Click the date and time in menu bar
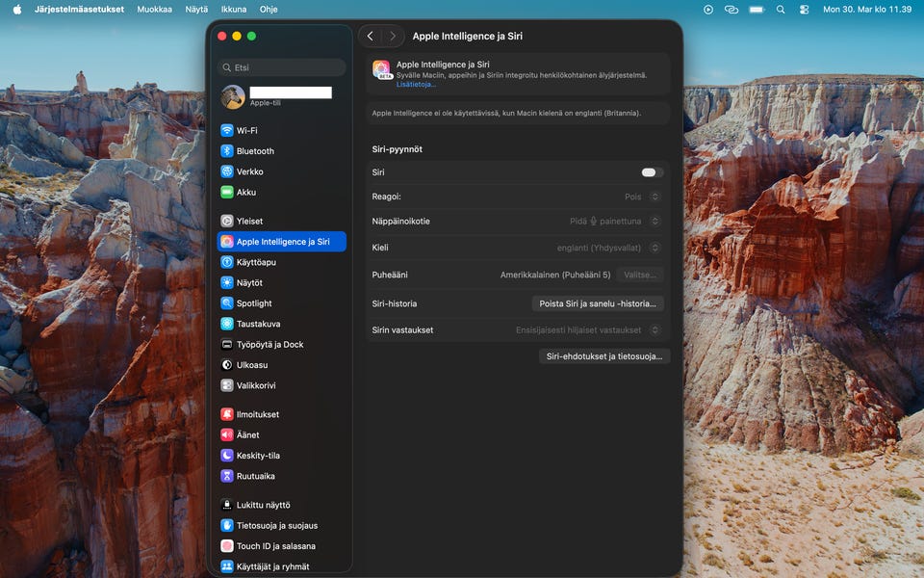The width and height of the screenshot is (924, 578). click(x=867, y=10)
